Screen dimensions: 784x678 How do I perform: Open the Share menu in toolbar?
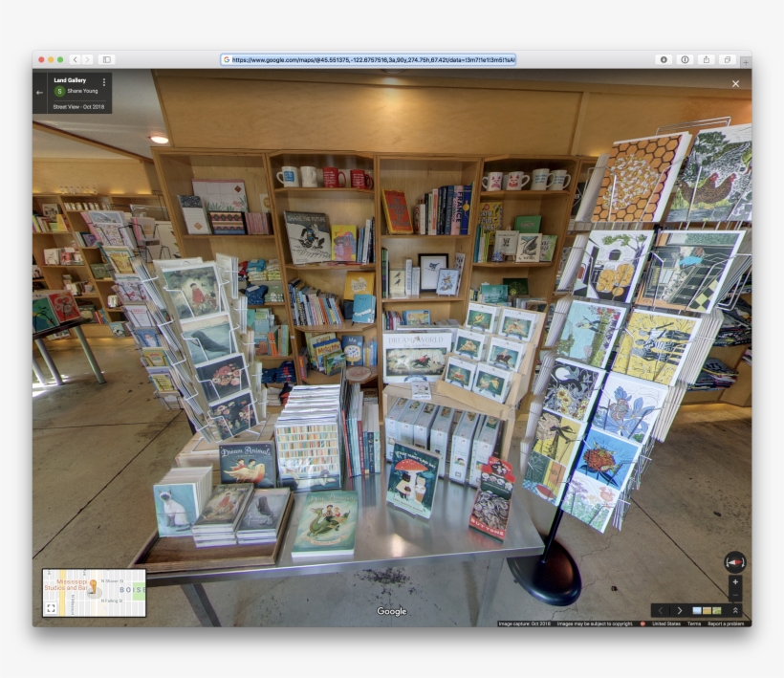point(706,59)
